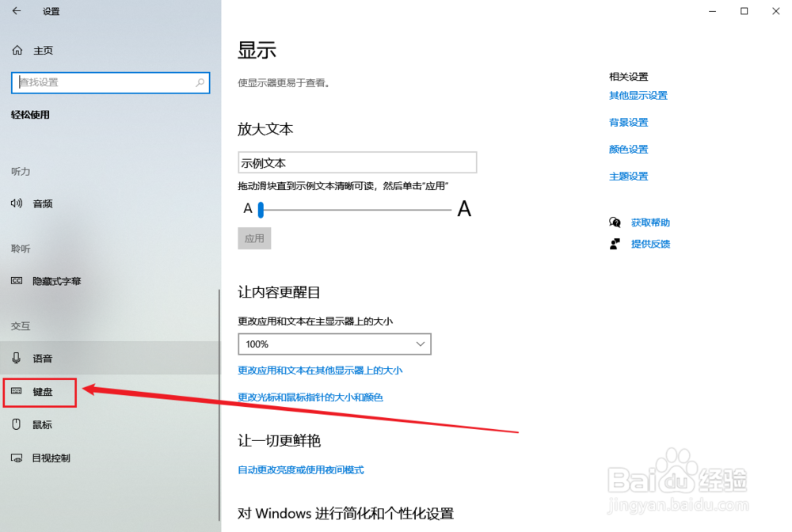This screenshot has height=532, width=792.
Task: Open 颜色设置 link
Action: [628, 149]
